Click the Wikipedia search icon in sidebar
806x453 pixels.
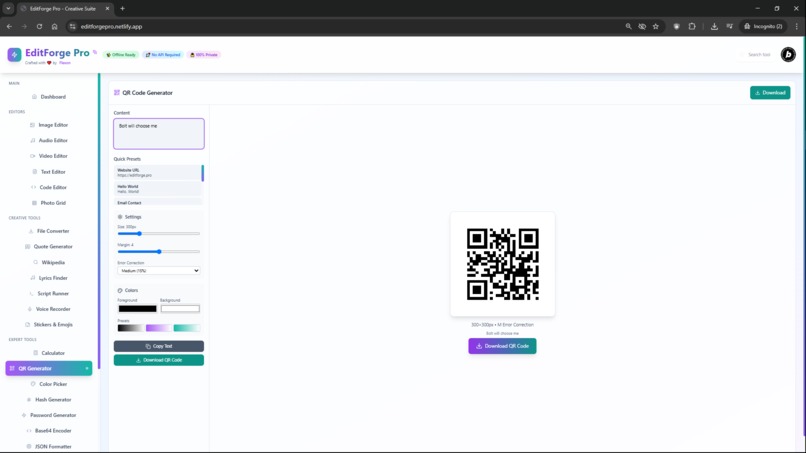pos(35,262)
